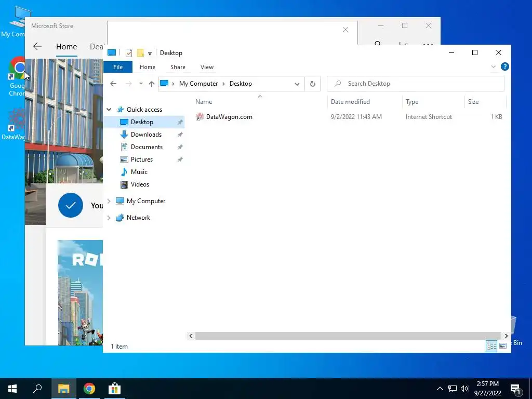Viewport: 532px width, 399px height.
Task: Open recent locations dropdown arrow
Action: (141, 84)
